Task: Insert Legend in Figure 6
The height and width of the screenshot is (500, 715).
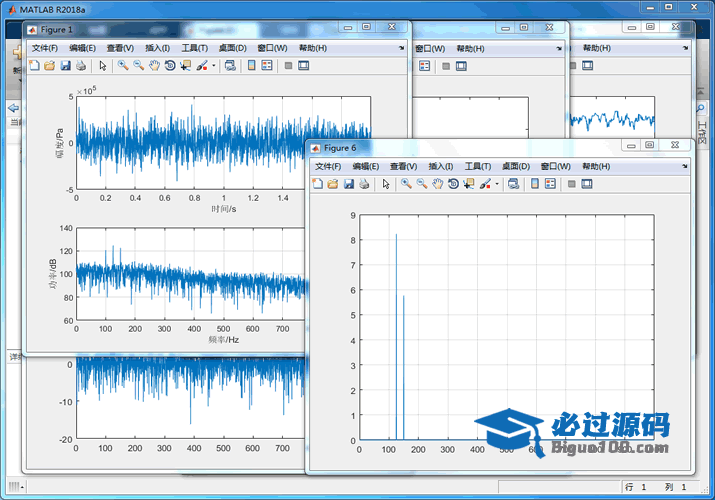Action: pyautogui.click(x=550, y=184)
